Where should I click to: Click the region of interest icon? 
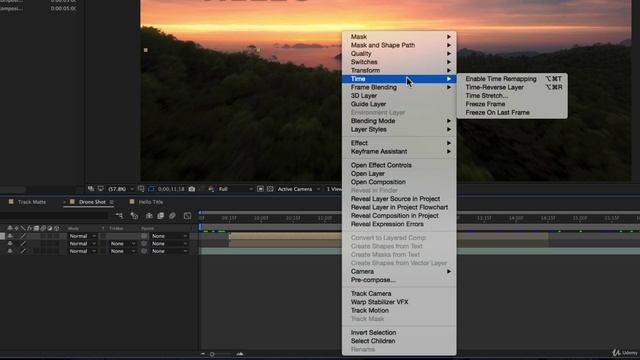[260, 189]
